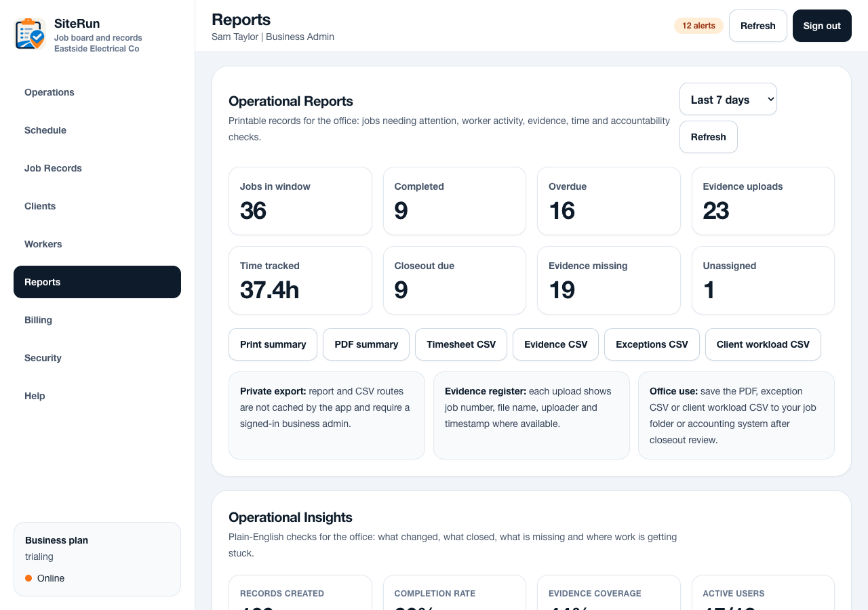Export the PDF summary
The height and width of the screenshot is (610, 868).
pyautogui.click(x=366, y=344)
